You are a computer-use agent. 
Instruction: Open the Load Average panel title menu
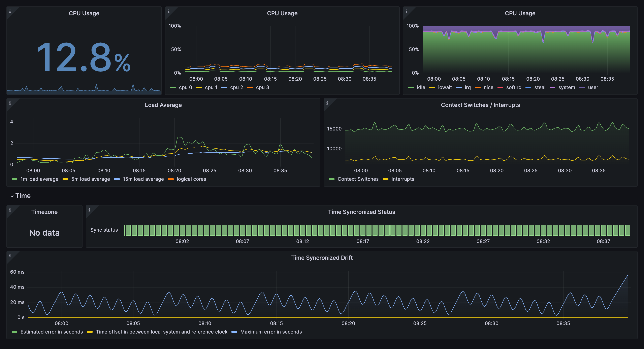pyautogui.click(x=163, y=105)
